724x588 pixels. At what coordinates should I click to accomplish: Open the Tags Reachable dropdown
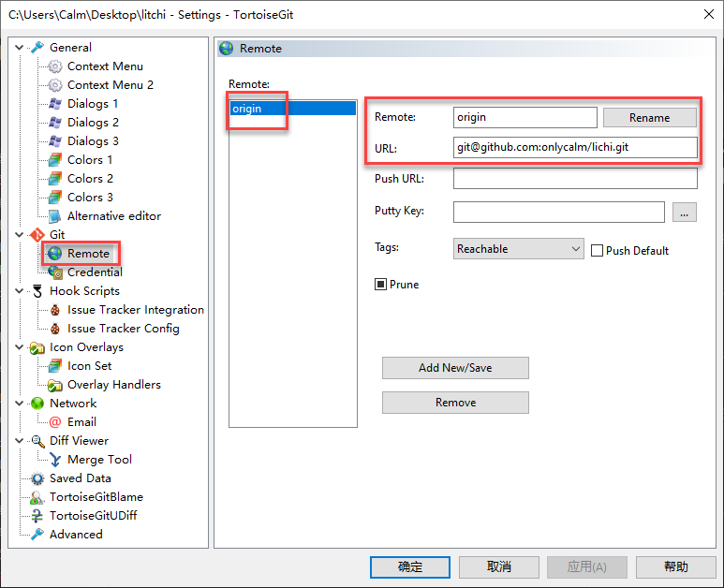[x=519, y=249]
